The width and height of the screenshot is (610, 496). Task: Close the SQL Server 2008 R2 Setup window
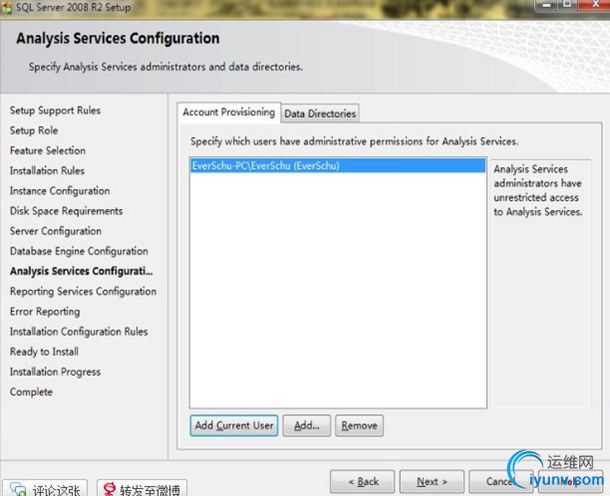pos(594,5)
